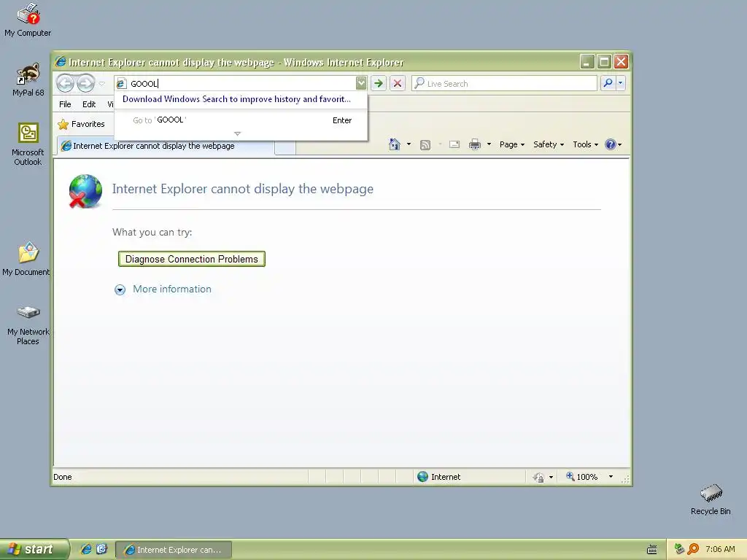Image resolution: width=747 pixels, height=560 pixels.
Task: Click the Done status bar text
Action: pyautogui.click(x=63, y=477)
